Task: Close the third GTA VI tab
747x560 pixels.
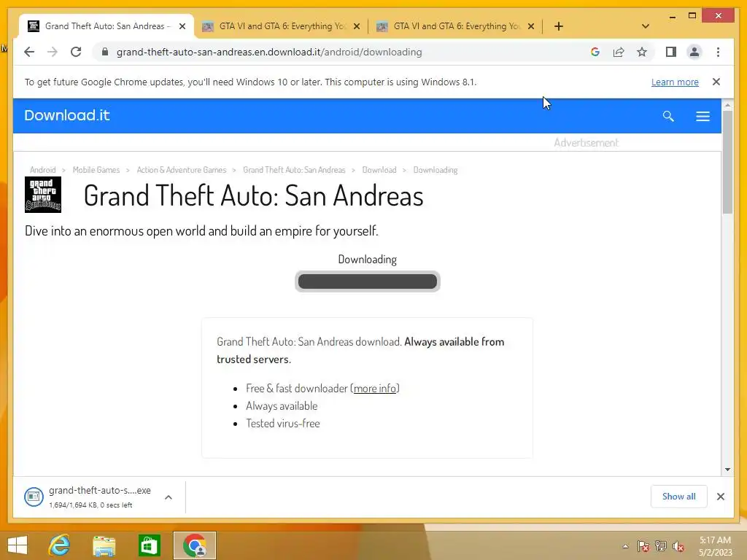Action: coord(531,26)
